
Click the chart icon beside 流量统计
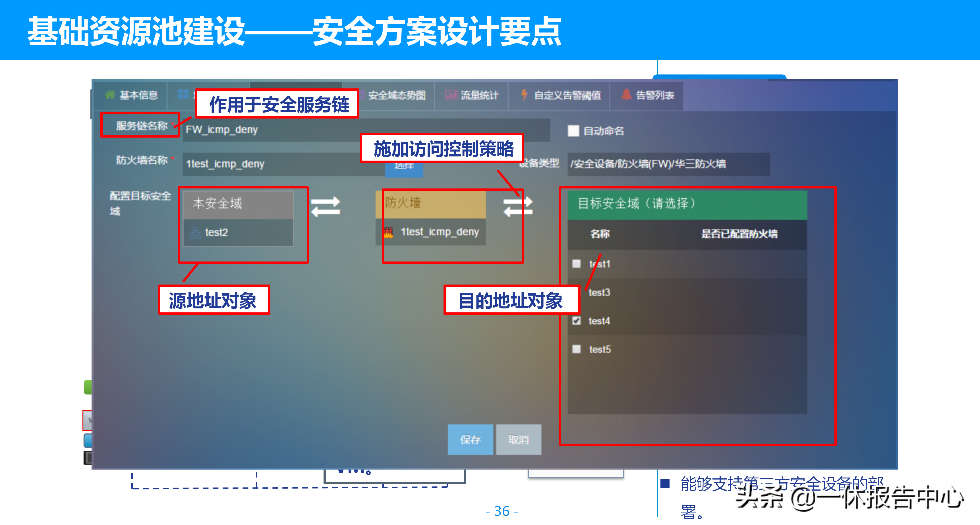(451, 95)
